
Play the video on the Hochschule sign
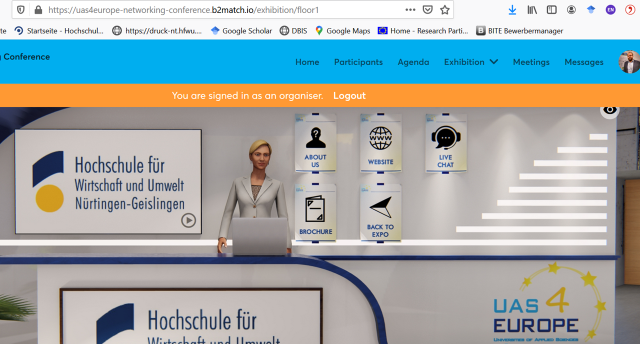click(188, 221)
